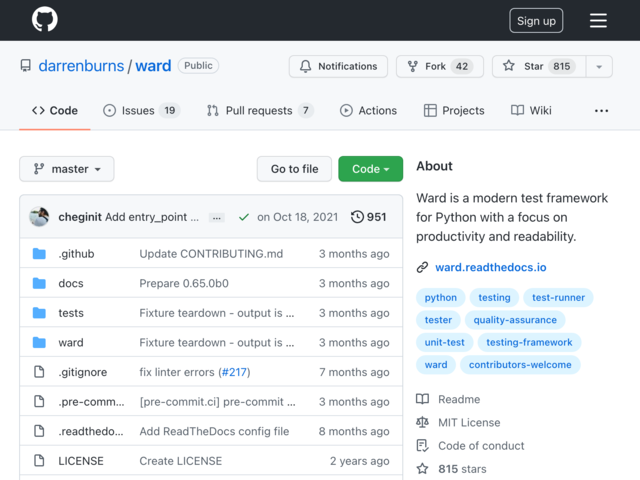The image size is (640, 480).
Task: Click cheginit's avatar thumbnail
Action: 39,217
